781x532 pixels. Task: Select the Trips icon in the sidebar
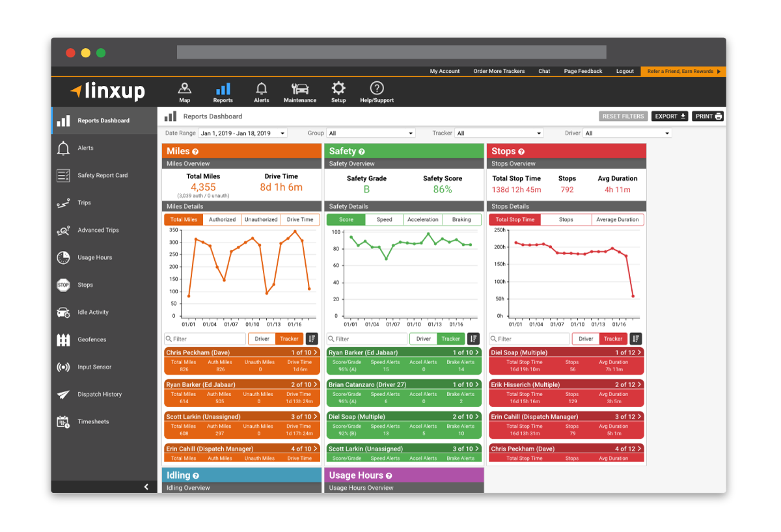click(63, 202)
